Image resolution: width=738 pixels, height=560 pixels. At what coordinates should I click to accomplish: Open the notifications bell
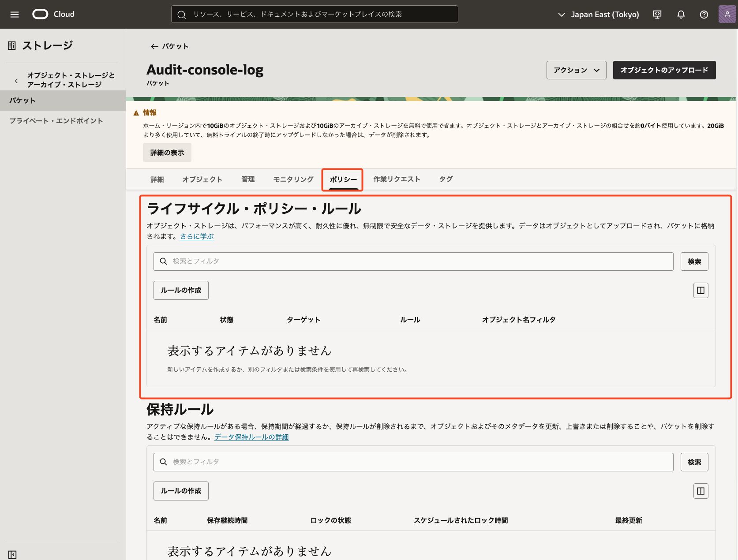click(681, 15)
